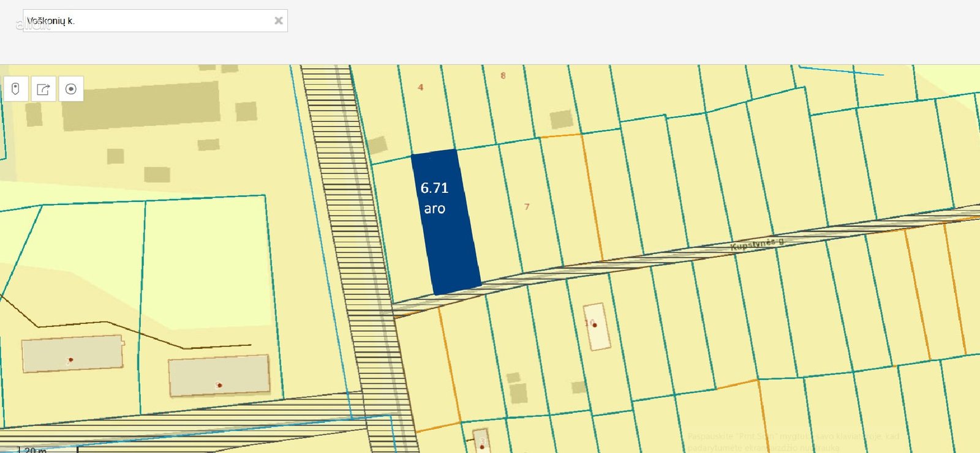This screenshot has height=453, width=980.
Task: Clear the Voškonių k. search text
Action: point(278,21)
